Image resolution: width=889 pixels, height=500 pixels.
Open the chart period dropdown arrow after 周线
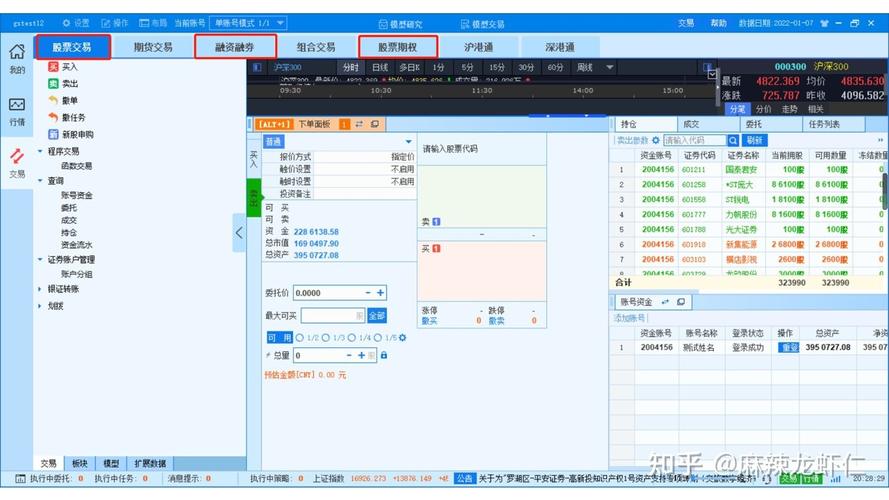pos(609,67)
